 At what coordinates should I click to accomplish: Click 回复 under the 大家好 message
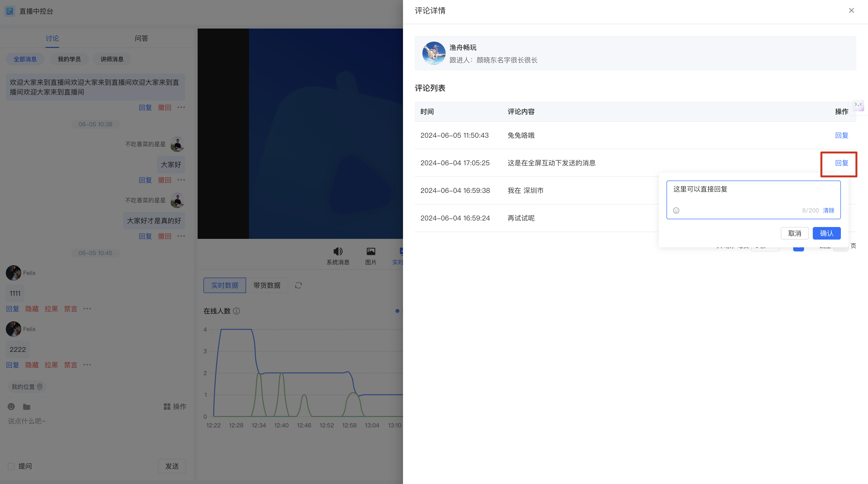tap(145, 180)
